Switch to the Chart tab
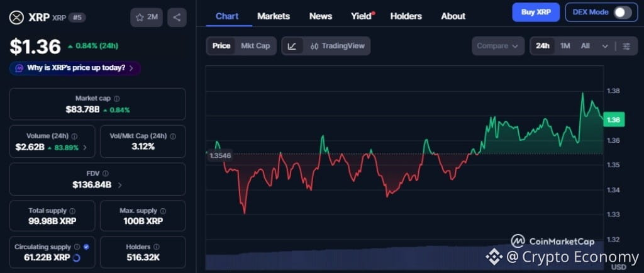The image size is (644, 273). pyautogui.click(x=227, y=16)
